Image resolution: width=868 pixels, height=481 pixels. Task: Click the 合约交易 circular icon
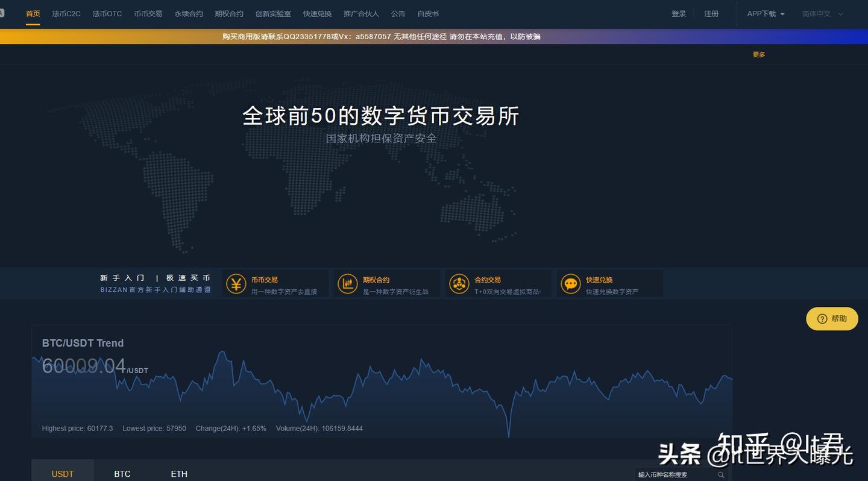[x=459, y=283]
